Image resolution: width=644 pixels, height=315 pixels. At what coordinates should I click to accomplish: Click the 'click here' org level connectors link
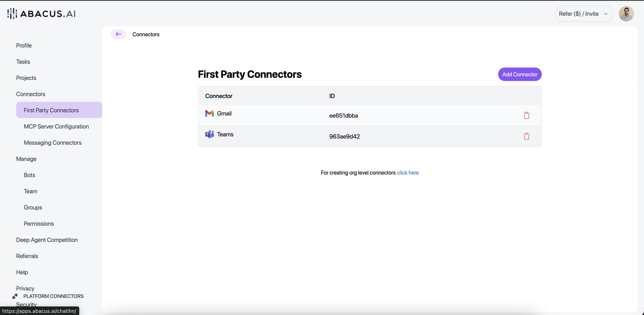408,173
